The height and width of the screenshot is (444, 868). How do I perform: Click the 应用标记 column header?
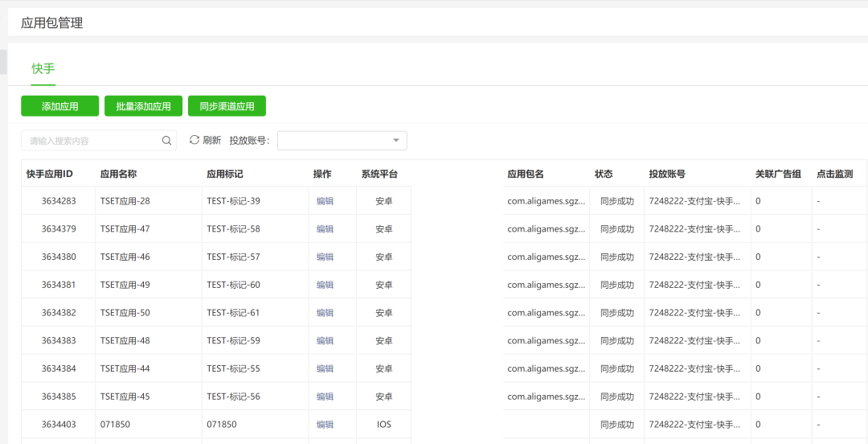point(225,174)
